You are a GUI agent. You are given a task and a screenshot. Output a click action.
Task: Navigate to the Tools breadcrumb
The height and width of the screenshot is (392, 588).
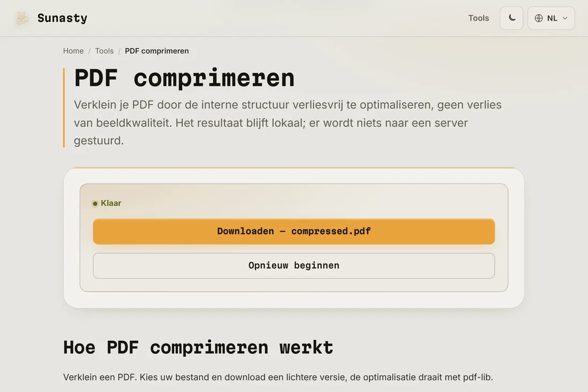pos(104,51)
